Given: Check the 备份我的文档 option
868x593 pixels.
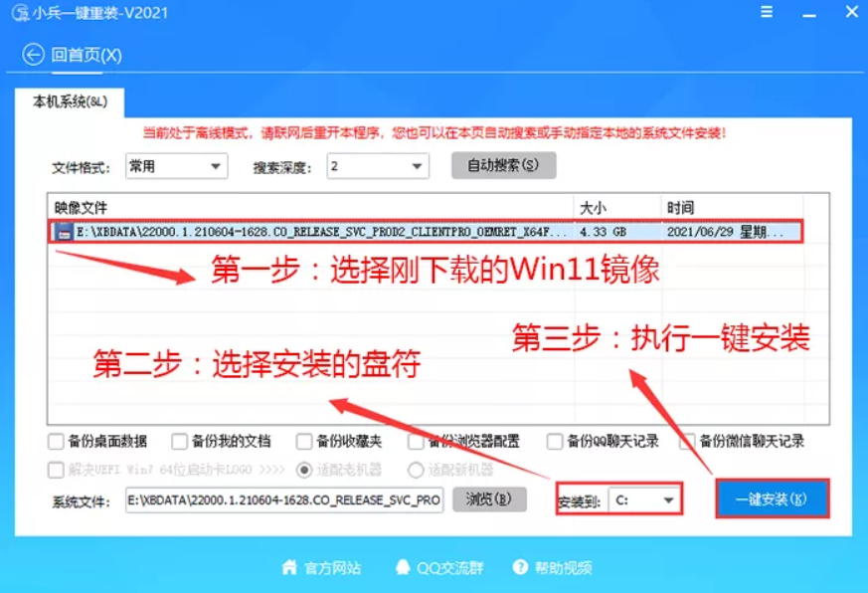Looking at the screenshot, I should [x=179, y=441].
